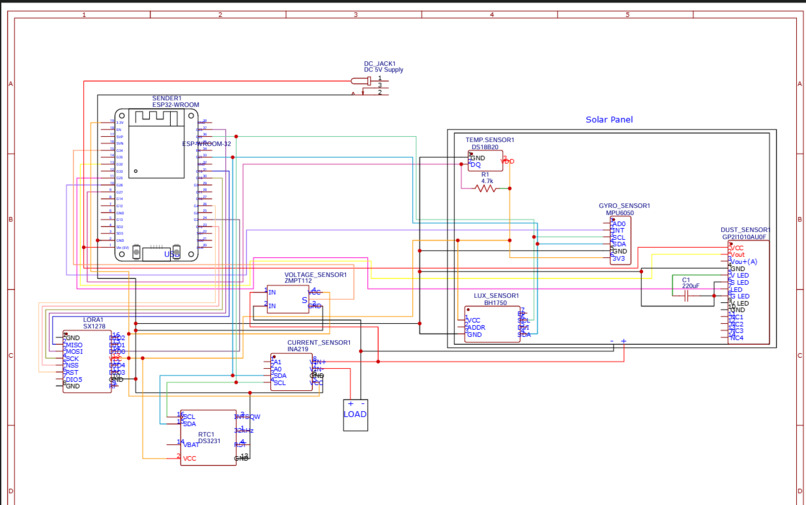This screenshot has height=505, width=806.
Task: Click the antenna trace on the ESP32 module
Action: (156, 117)
